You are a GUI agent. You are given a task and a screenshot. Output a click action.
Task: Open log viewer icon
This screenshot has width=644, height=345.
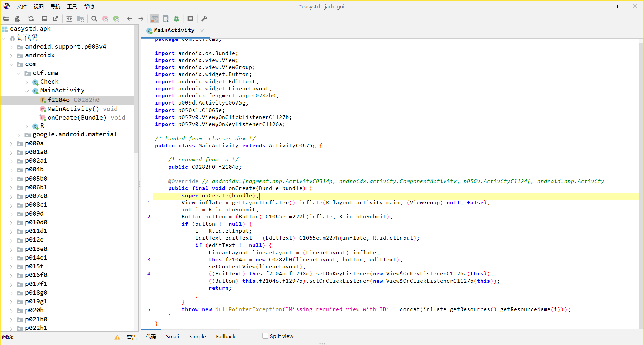tap(190, 19)
